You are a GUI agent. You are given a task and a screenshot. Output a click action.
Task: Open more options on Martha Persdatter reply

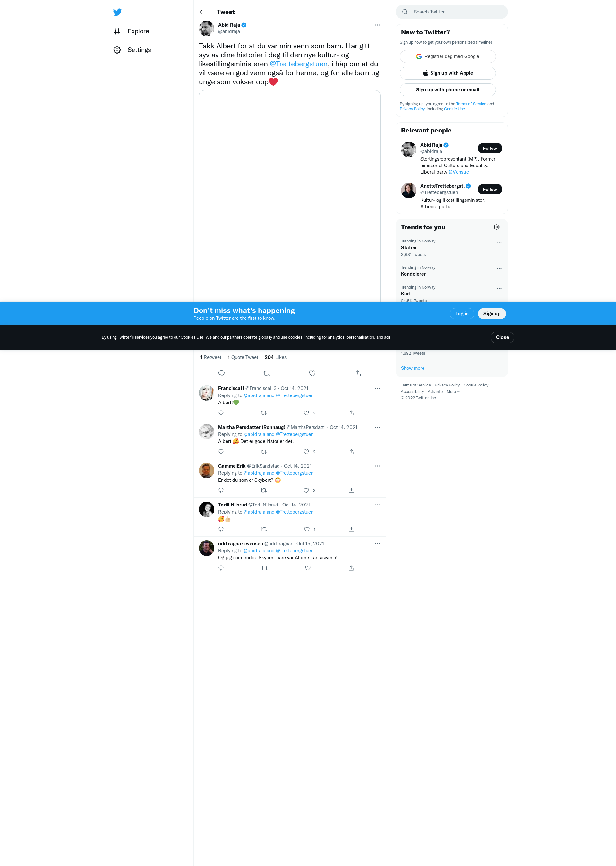click(377, 427)
